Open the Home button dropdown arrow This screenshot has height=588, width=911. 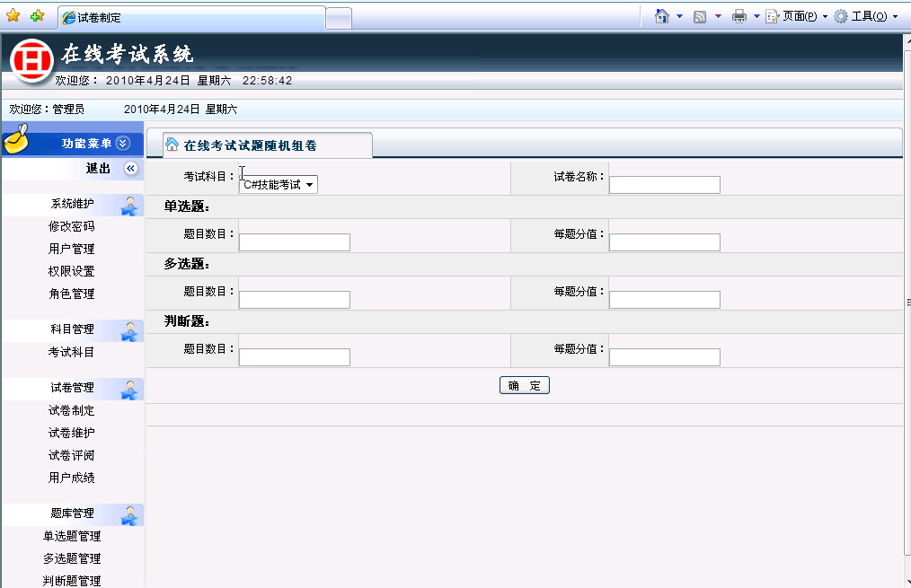click(679, 16)
